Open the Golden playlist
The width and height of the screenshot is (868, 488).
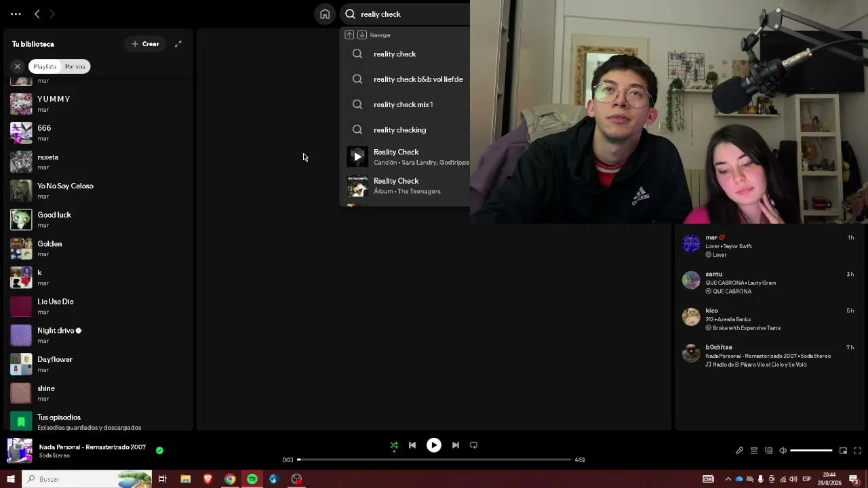click(x=99, y=249)
